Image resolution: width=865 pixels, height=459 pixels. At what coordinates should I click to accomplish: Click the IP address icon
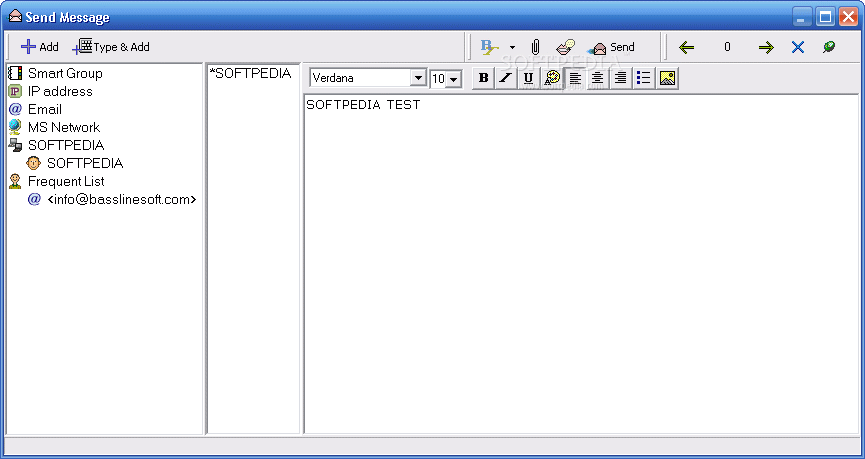(x=15, y=91)
